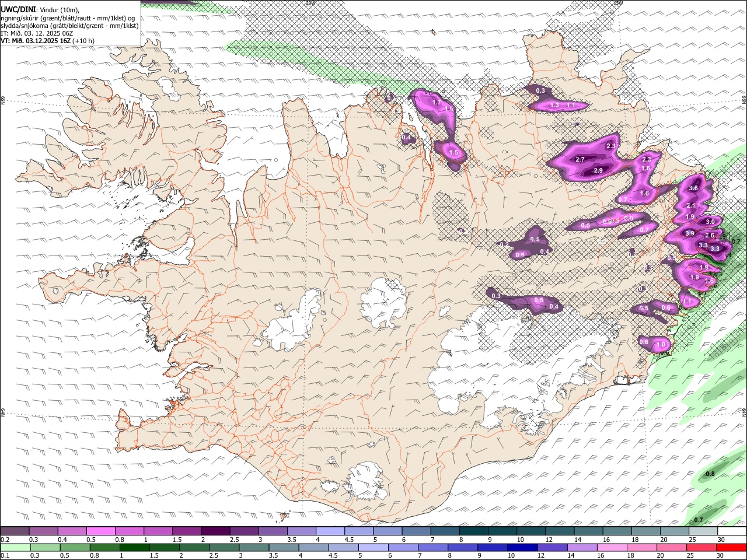Select the white 30 swatch in the top legend row

tap(732, 531)
